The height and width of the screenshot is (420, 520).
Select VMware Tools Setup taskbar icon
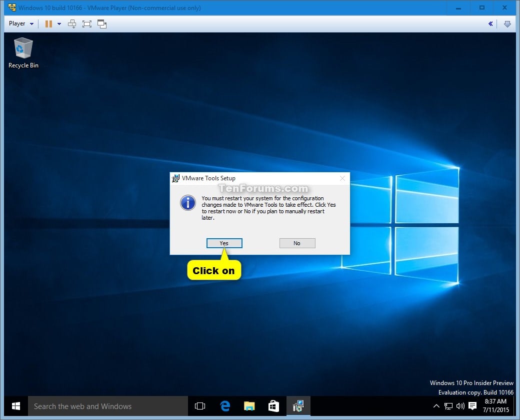(298, 406)
